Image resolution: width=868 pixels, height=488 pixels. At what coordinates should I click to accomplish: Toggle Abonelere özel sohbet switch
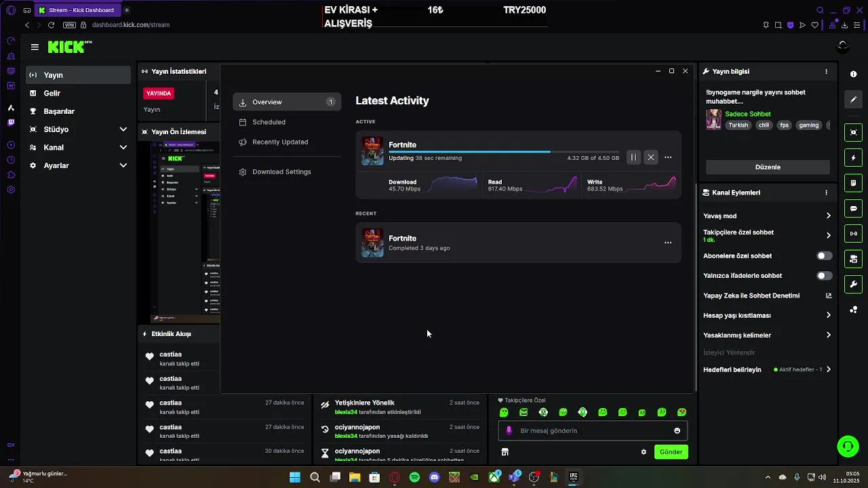(824, 256)
